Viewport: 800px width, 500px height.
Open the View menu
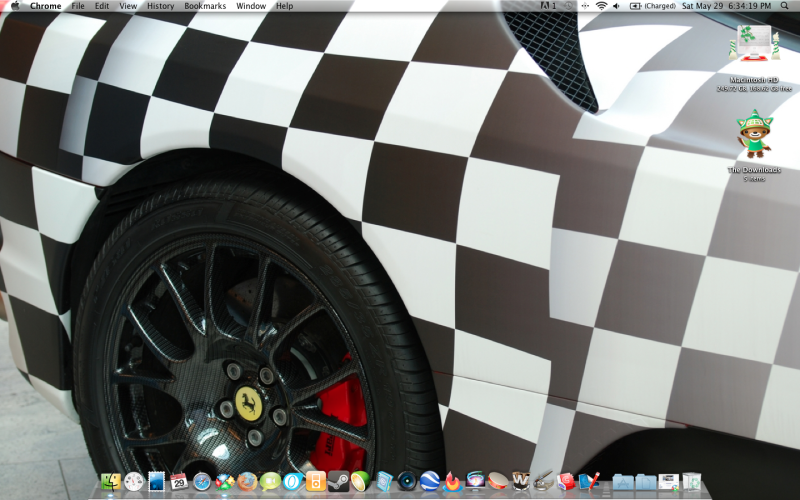[x=128, y=6]
